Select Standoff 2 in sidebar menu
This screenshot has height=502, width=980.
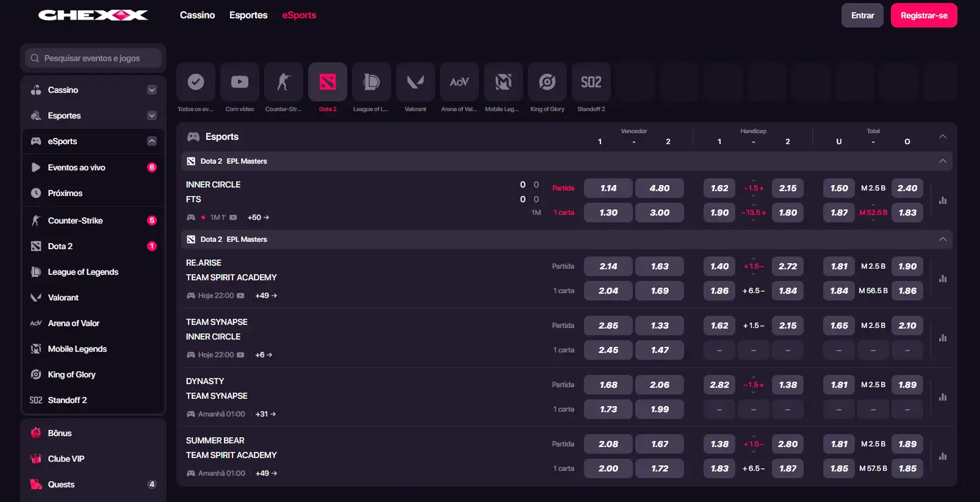[93, 400]
